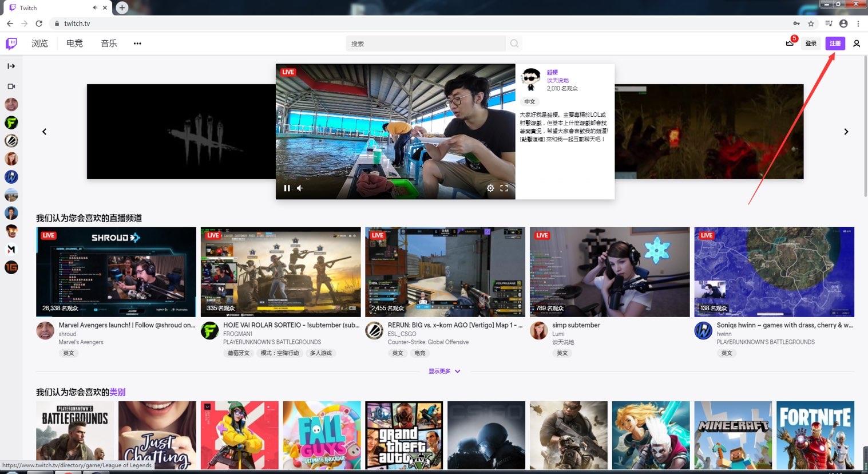
Task: Open the hwinn W avatar in sidebar
Action: [11, 177]
